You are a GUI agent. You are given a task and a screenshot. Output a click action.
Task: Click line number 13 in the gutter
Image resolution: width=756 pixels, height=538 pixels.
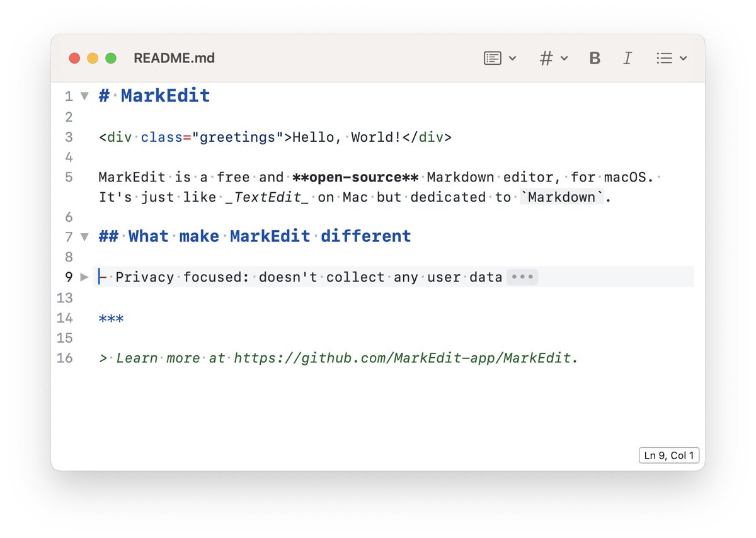[65, 297]
